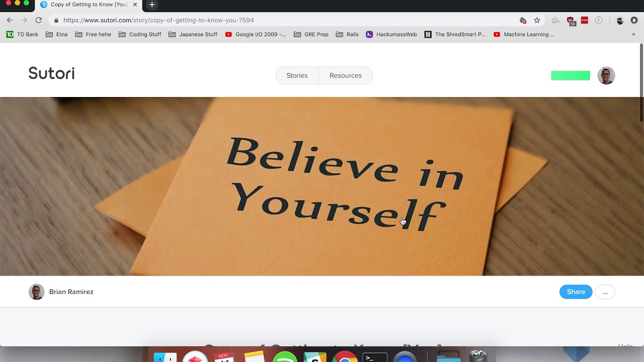The width and height of the screenshot is (644, 362).
Task: Click the Sutori logo
Action: [51, 73]
